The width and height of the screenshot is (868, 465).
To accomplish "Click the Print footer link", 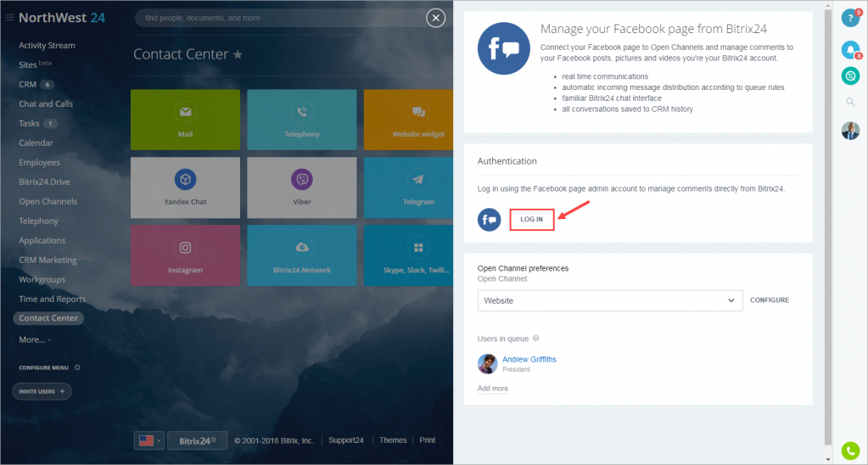I will 428,440.
